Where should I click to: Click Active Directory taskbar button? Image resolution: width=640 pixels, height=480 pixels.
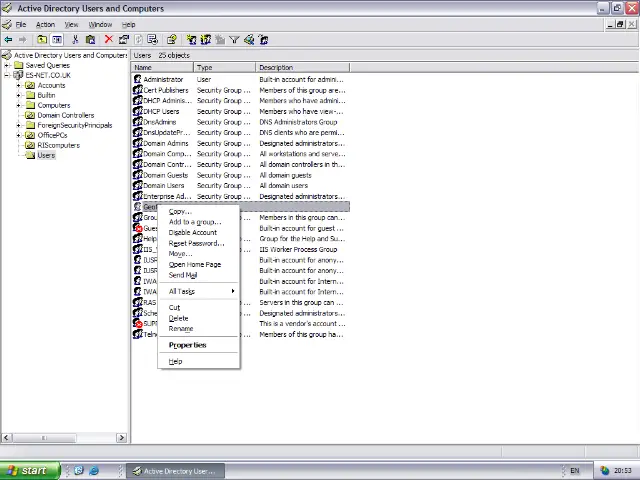176,471
